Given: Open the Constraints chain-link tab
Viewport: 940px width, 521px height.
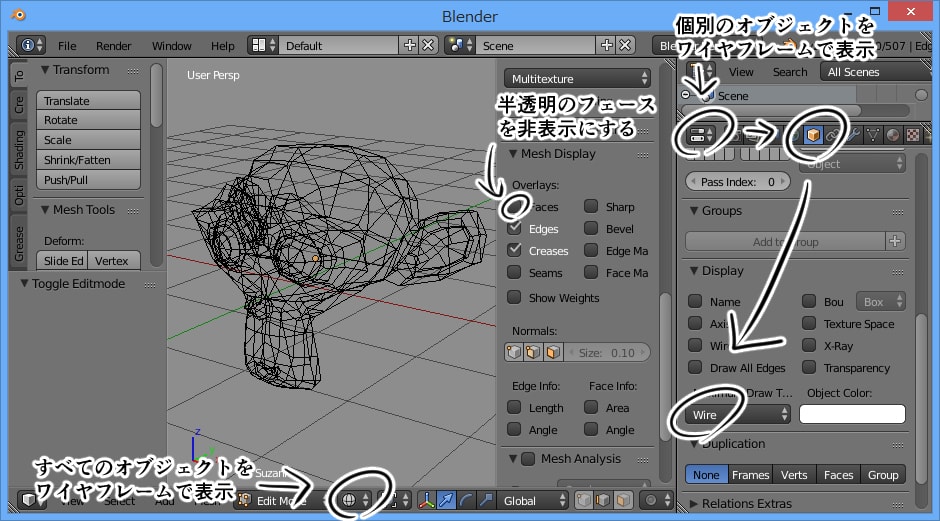Looking at the screenshot, I should click(832, 135).
